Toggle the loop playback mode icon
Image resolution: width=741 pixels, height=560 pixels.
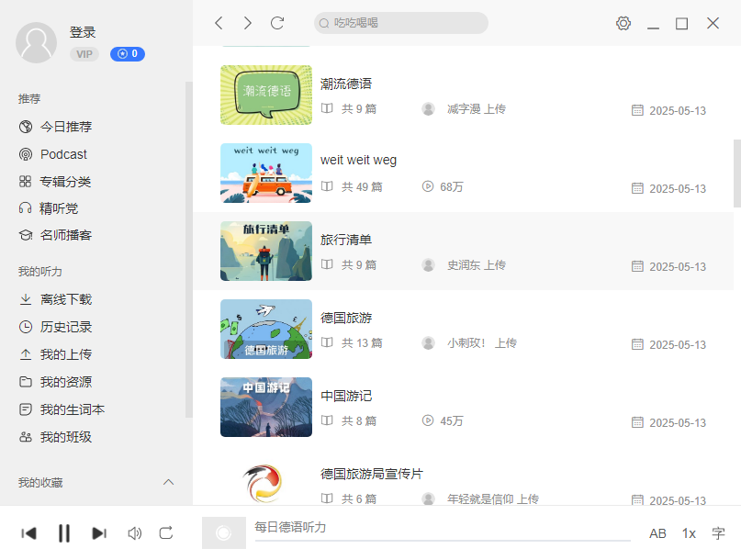coord(166,533)
